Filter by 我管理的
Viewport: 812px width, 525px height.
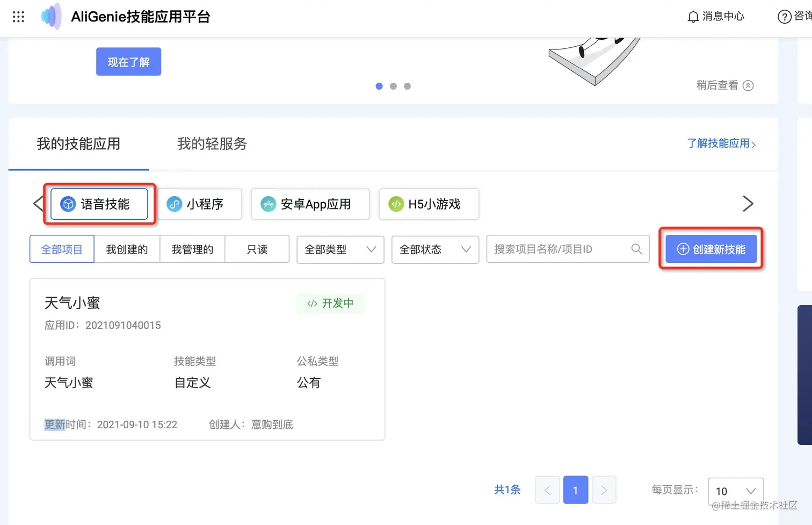pyautogui.click(x=192, y=249)
